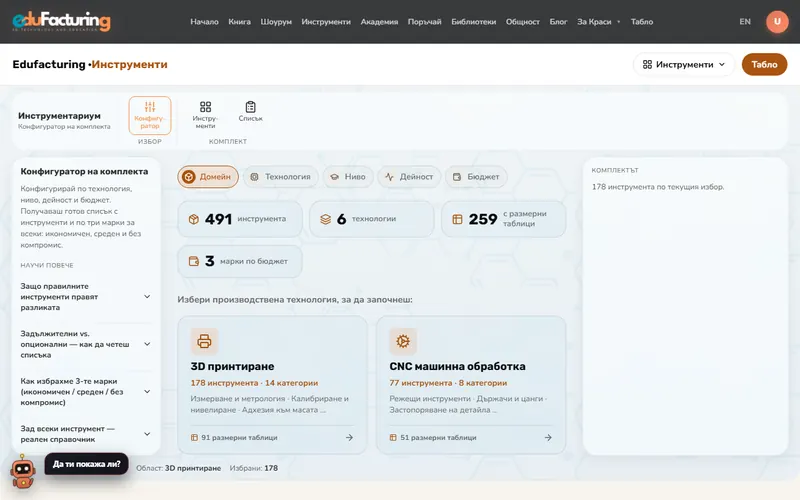Click 'Конфигуратор на комплекта' sidebar heading
This screenshot has height=500, width=800.
tap(84, 171)
